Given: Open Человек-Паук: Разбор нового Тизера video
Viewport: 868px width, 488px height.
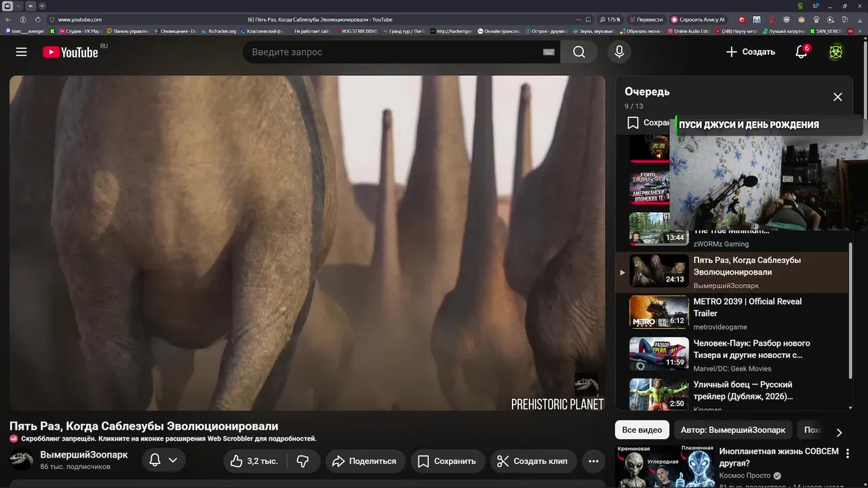Looking at the screenshot, I should click(732, 354).
